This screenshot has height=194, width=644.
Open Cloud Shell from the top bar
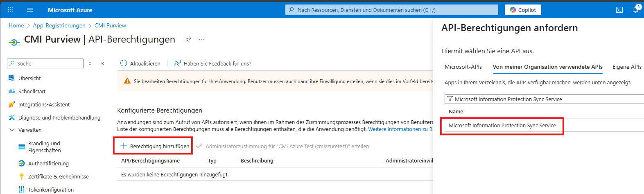tap(619, 10)
